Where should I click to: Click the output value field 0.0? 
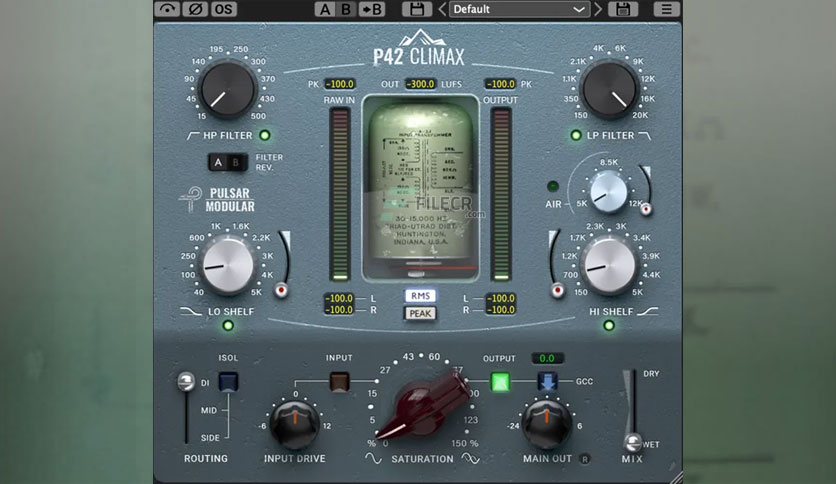tap(547, 358)
